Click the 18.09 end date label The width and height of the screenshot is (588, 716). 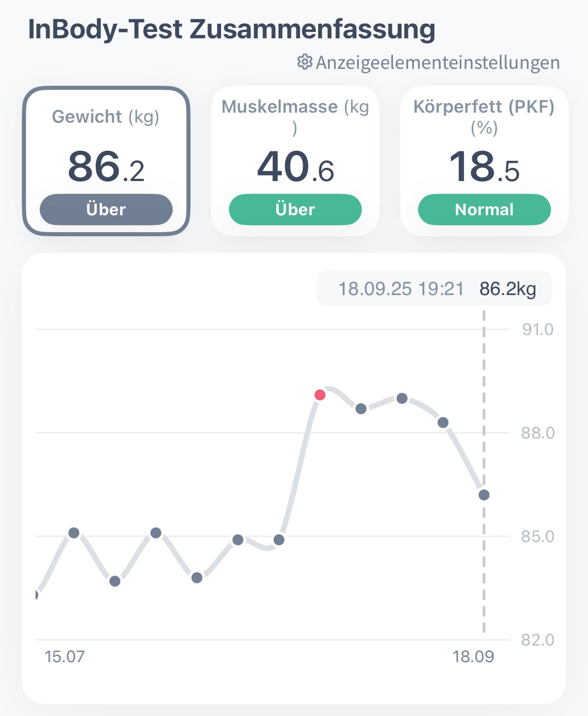473,657
